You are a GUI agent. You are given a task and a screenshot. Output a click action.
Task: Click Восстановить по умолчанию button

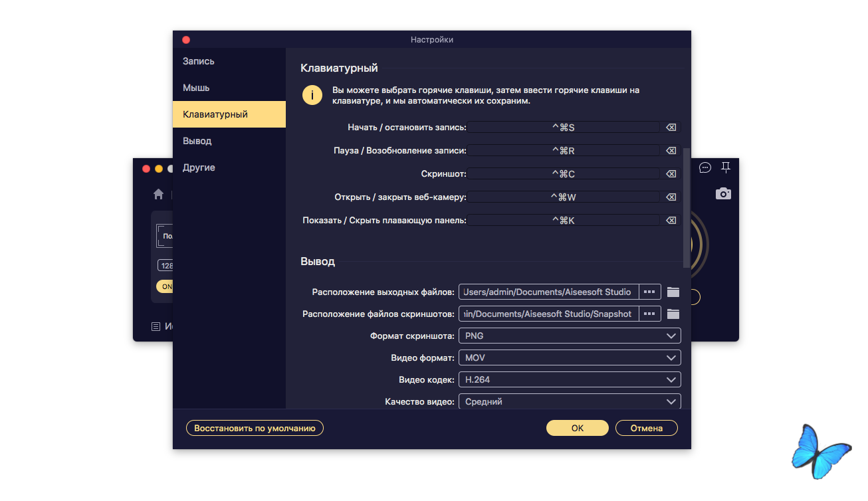tap(255, 429)
